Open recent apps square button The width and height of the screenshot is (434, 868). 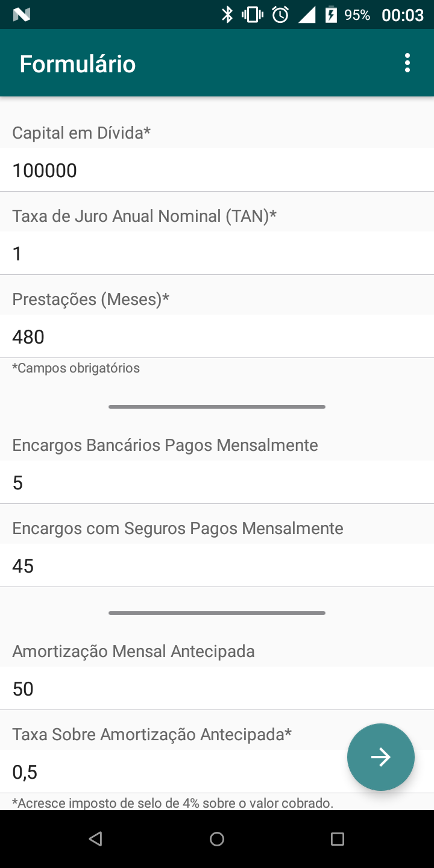click(x=338, y=838)
